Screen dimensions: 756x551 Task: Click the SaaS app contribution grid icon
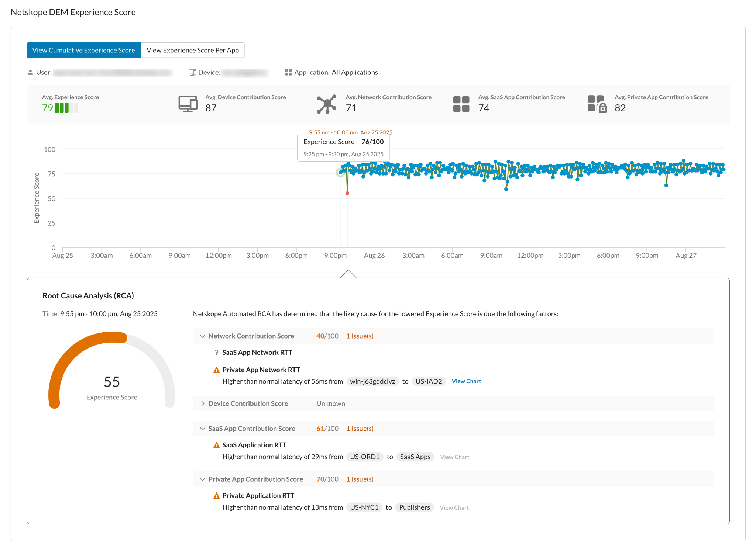point(461,104)
